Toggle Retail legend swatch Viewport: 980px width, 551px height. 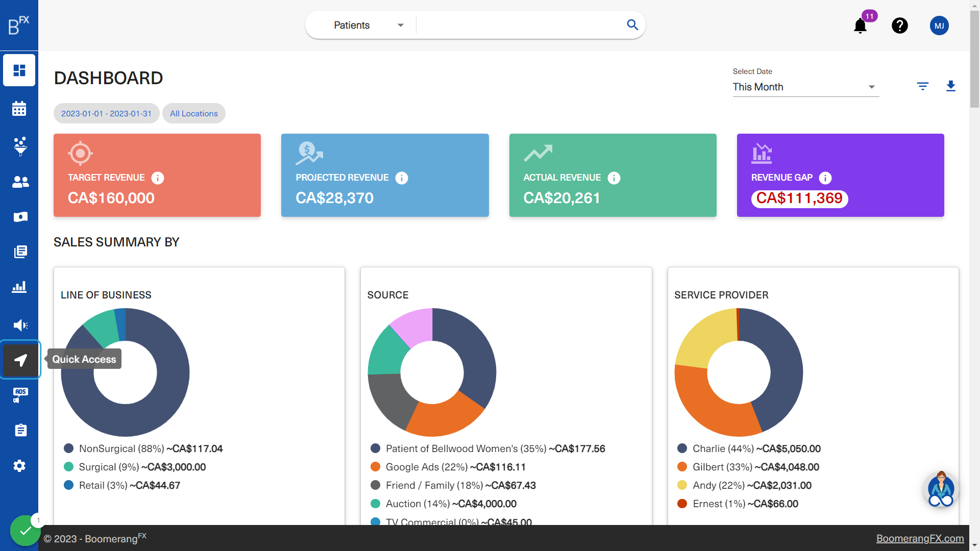point(68,485)
